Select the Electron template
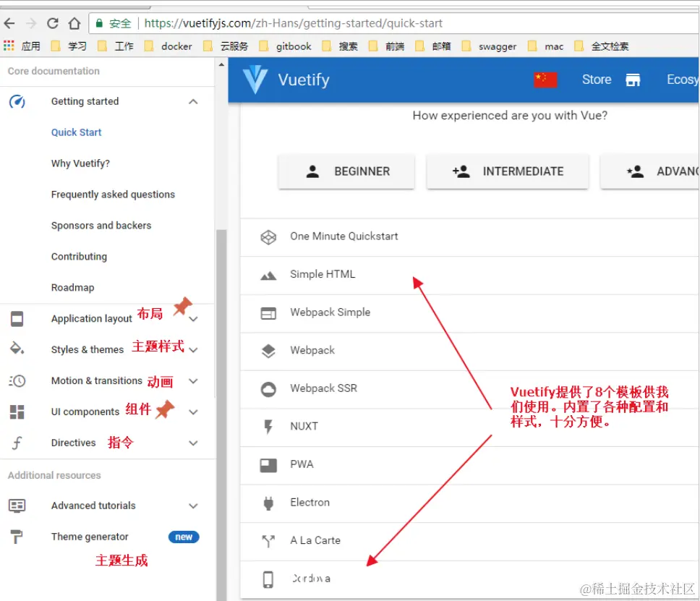 [469, 503]
